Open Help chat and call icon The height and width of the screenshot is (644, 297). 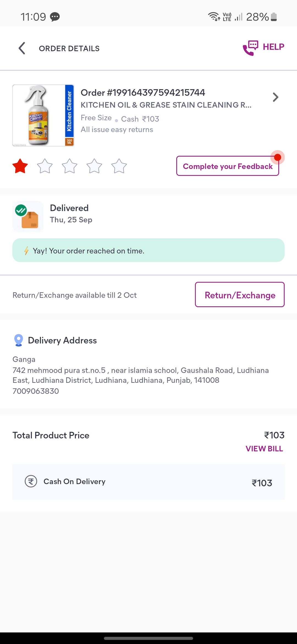tap(250, 48)
